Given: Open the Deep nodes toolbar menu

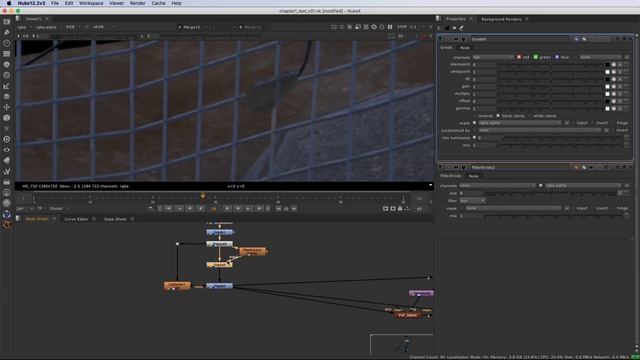Looking at the screenshot, I should tap(7, 139).
